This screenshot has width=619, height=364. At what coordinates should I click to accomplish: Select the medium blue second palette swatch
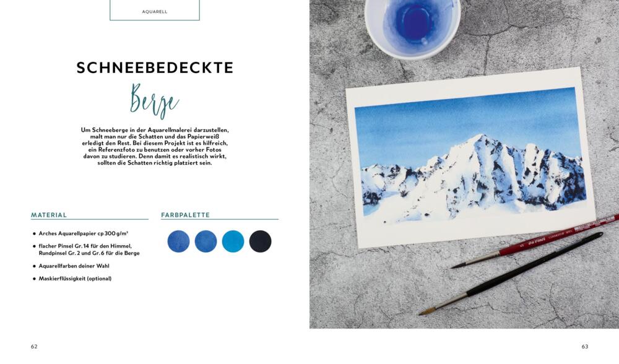click(206, 241)
